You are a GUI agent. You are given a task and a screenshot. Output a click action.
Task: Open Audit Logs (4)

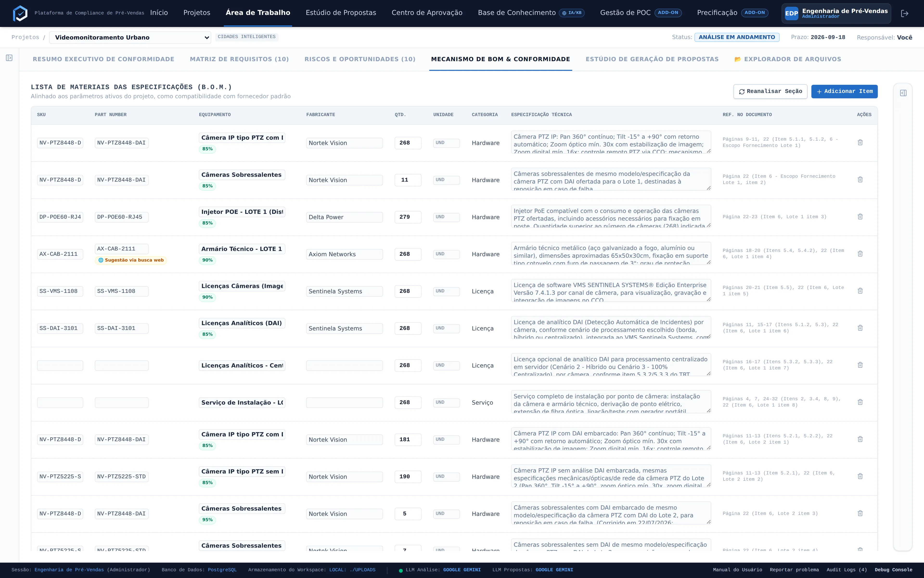click(x=847, y=570)
